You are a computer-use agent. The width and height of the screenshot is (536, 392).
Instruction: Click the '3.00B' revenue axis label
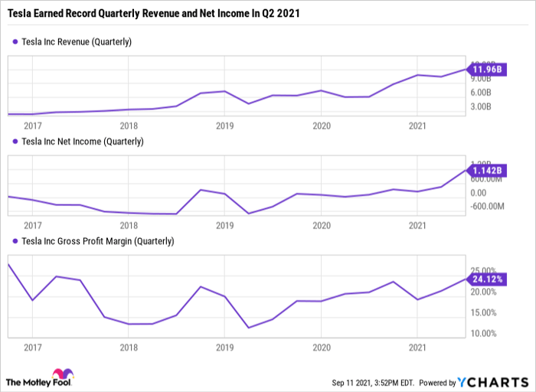tap(481, 106)
